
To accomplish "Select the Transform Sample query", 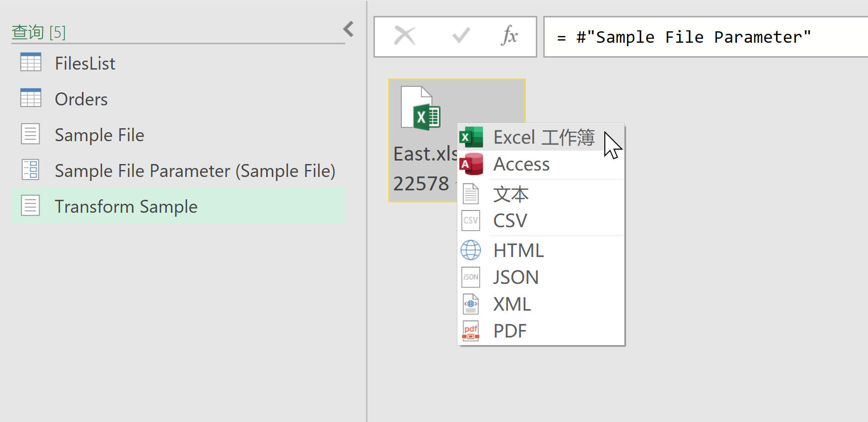I will pos(178,206).
